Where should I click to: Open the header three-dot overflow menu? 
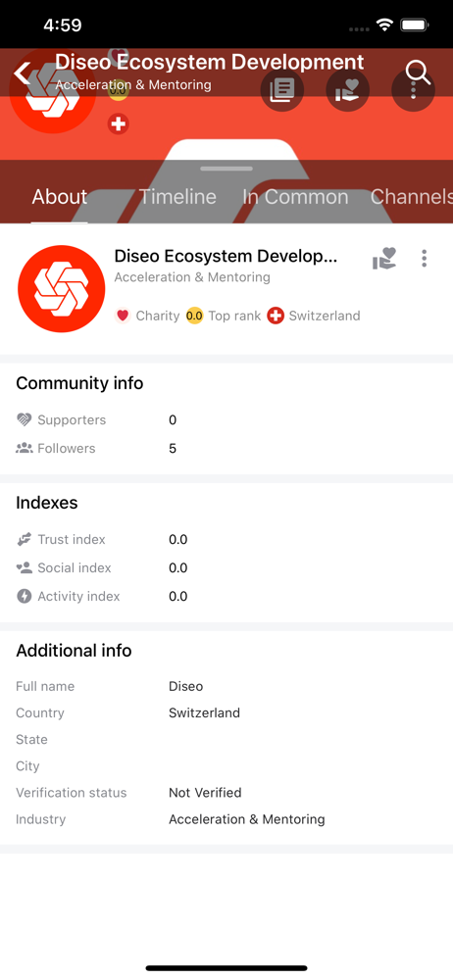click(x=413, y=90)
